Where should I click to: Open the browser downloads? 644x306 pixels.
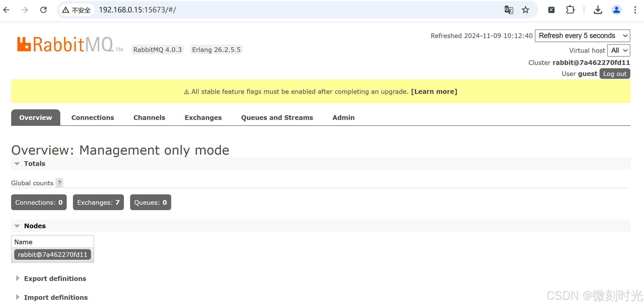click(598, 10)
